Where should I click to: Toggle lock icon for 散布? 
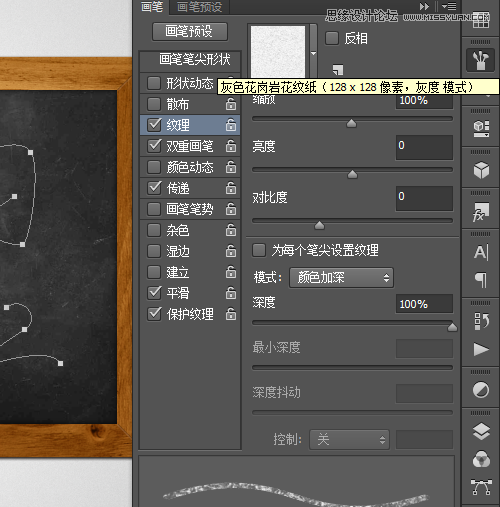point(231,104)
